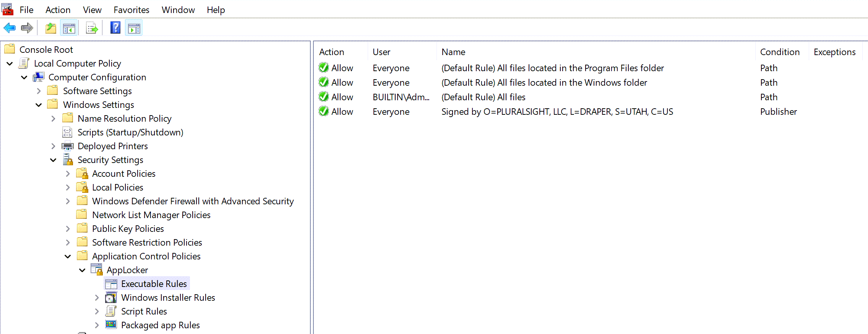Open Help with question mark icon
Image resolution: width=868 pixels, height=334 pixels.
pyautogui.click(x=115, y=28)
